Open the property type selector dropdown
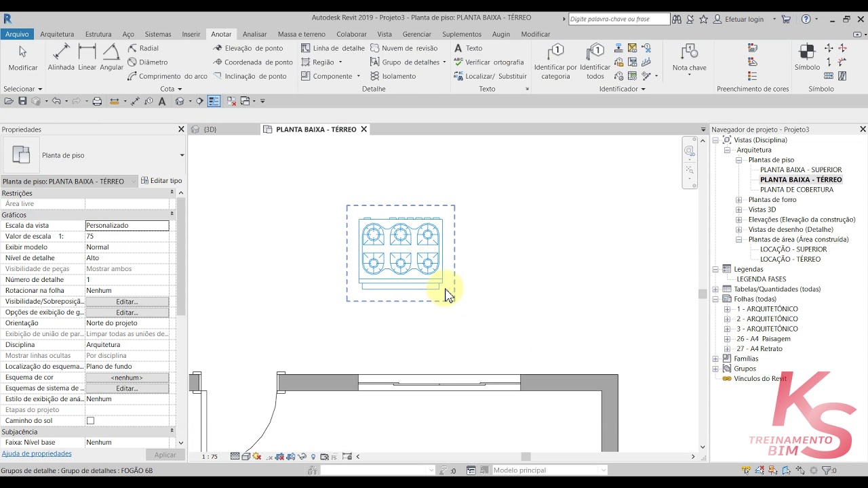Viewport: 868px width, 488px height. [x=182, y=155]
